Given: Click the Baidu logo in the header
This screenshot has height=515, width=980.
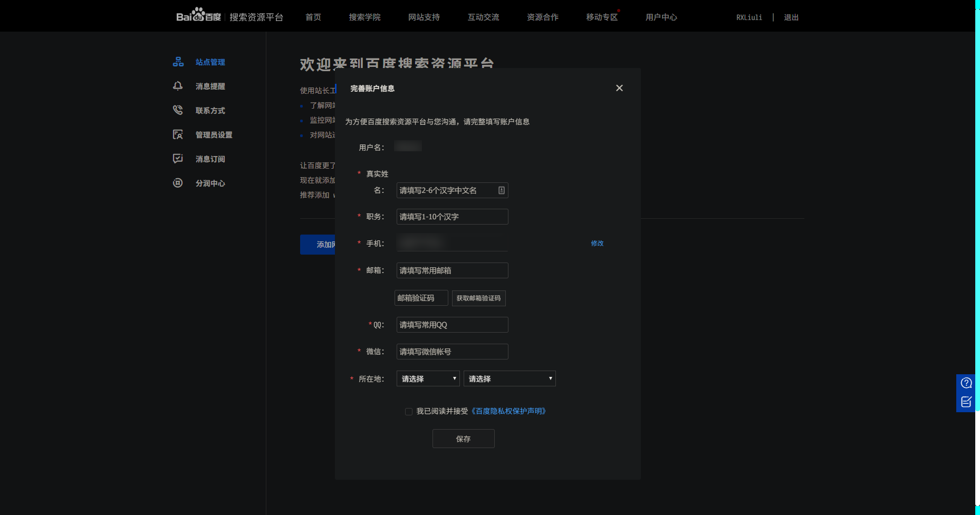Looking at the screenshot, I should (x=198, y=15).
